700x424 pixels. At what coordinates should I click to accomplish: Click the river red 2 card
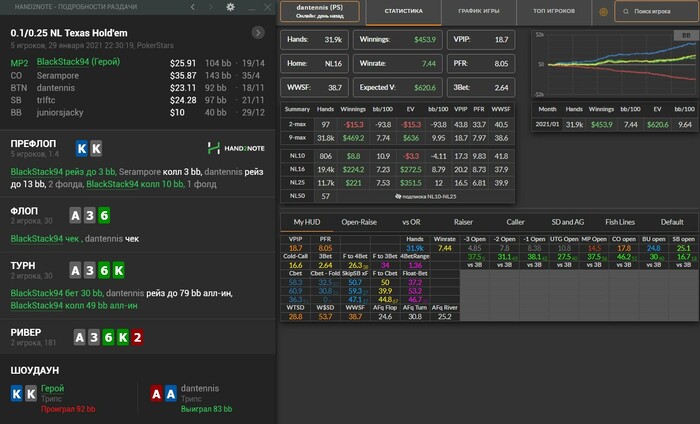tap(138, 337)
